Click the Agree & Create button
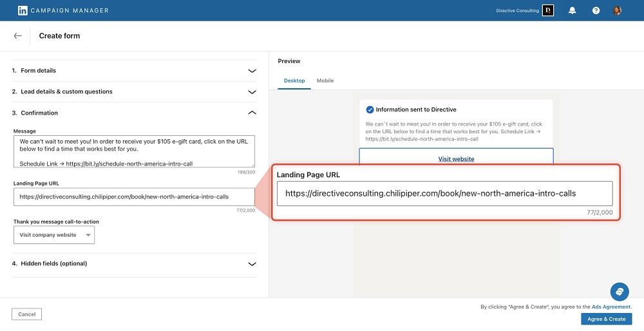The width and height of the screenshot is (644, 331). (x=606, y=319)
